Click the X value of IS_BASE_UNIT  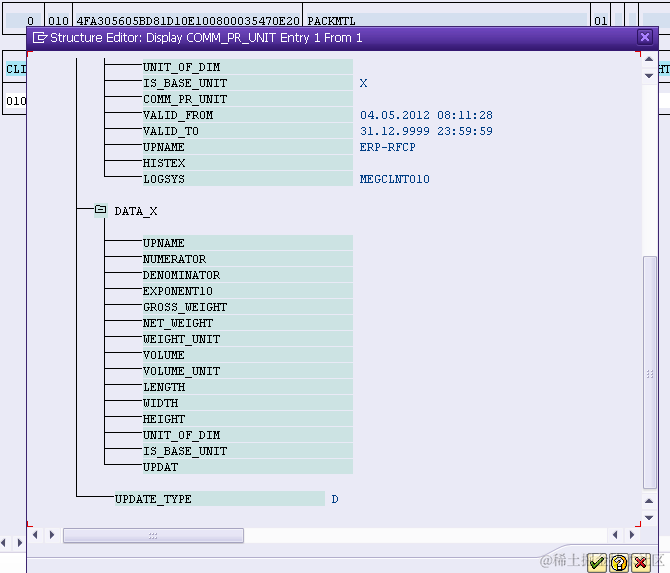tap(364, 83)
